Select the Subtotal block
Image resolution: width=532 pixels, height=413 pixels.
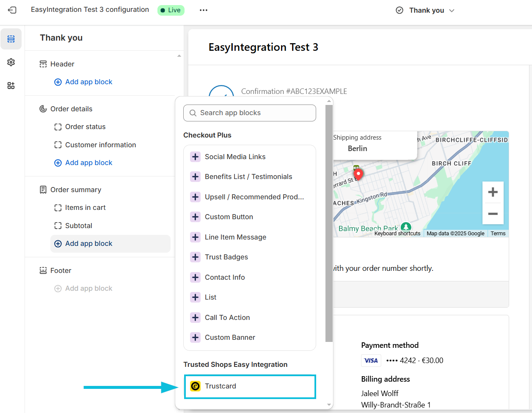[78, 226]
